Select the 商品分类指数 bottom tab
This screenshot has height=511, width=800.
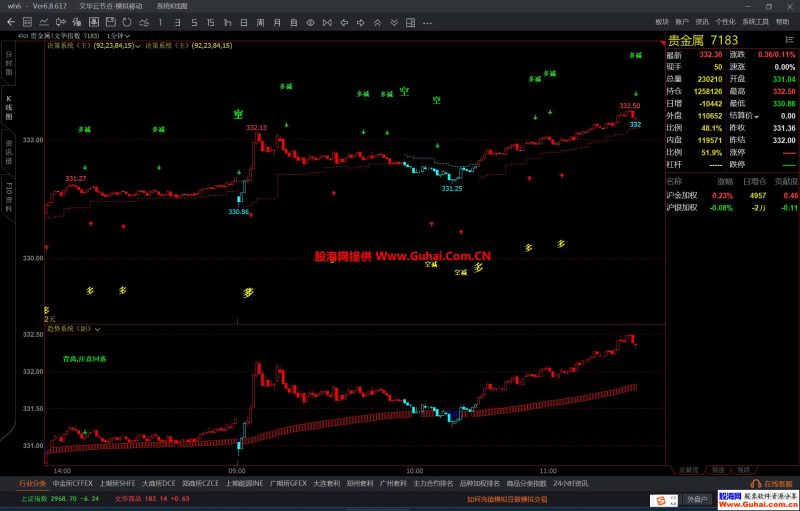[527, 483]
